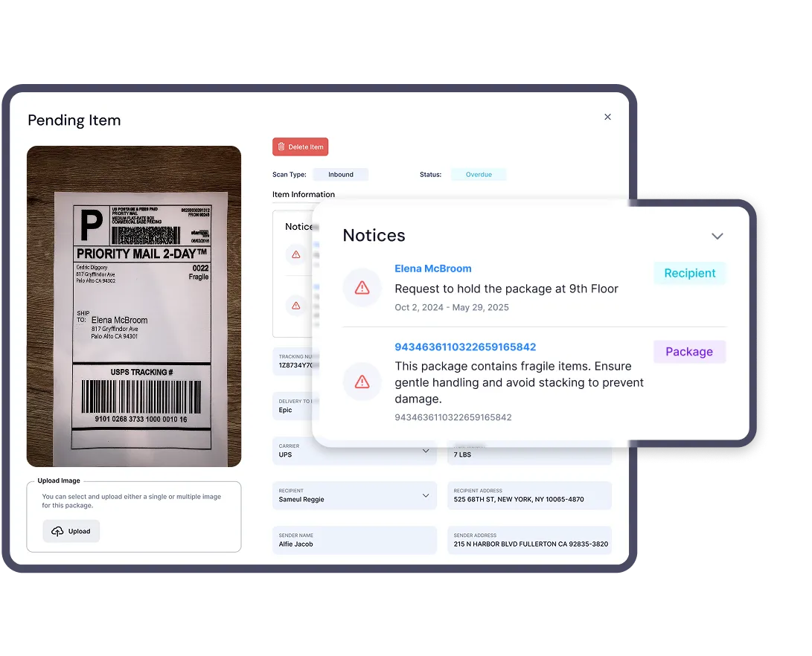Click the Sender Address field
812x656 pixels.
click(x=529, y=540)
